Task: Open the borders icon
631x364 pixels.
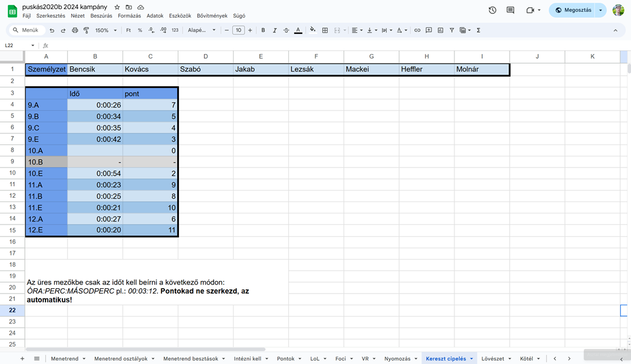Action: tap(325, 30)
